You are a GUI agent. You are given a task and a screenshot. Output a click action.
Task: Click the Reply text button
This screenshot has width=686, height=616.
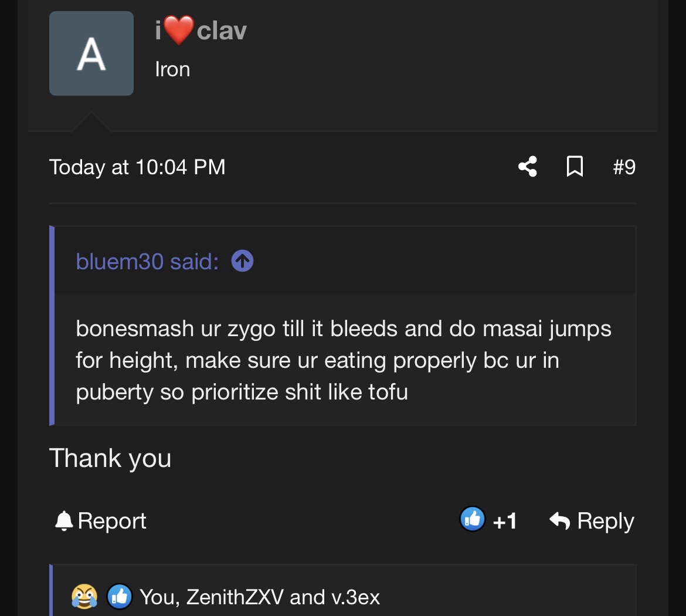pyautogui.click(x=606, y=521)
